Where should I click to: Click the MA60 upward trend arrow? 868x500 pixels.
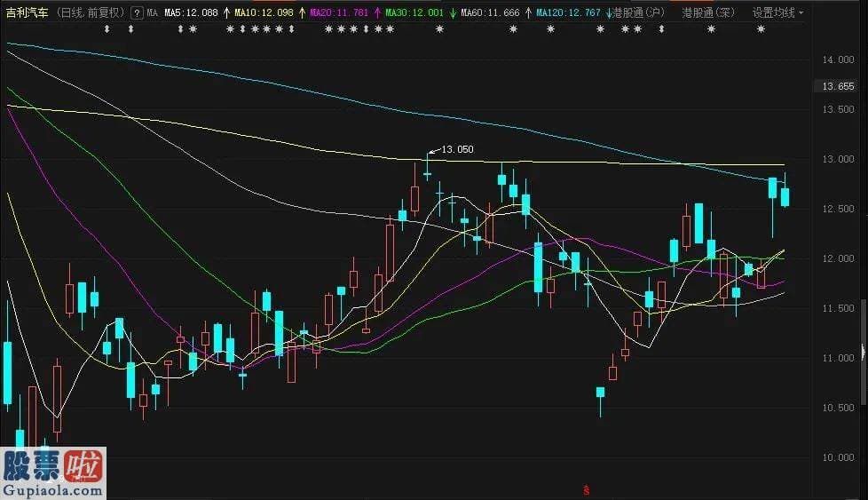point(528,12)
